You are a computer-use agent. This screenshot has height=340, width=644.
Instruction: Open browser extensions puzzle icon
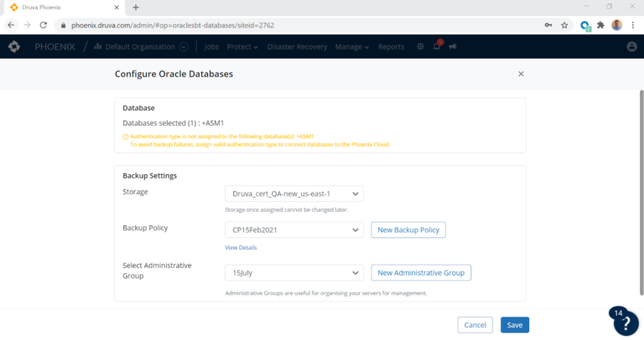[x=600, y=25]
